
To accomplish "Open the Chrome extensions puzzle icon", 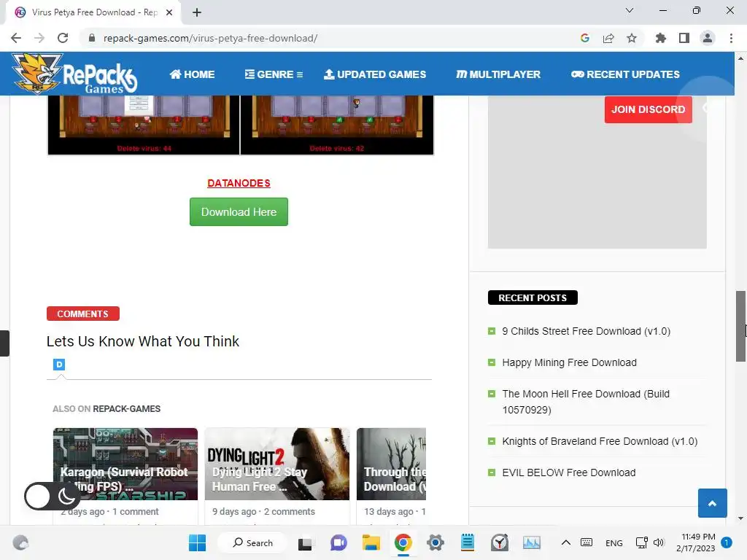I will (661, 38).
